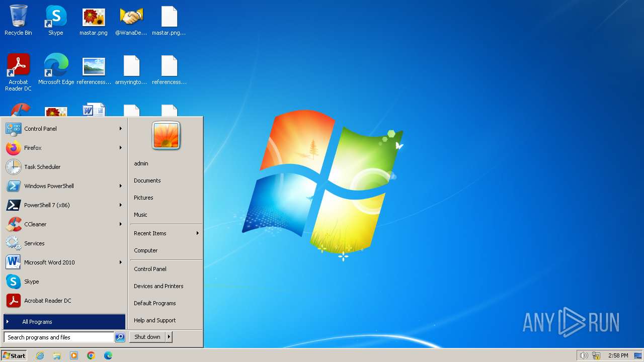Select the blank referencess... file icon
Screen dimensions: 644x362
pyautogui.click(x=169, y=69)
